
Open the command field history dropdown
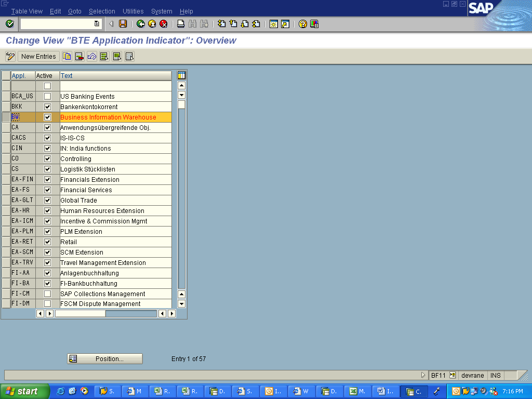[x=97, y=24]
